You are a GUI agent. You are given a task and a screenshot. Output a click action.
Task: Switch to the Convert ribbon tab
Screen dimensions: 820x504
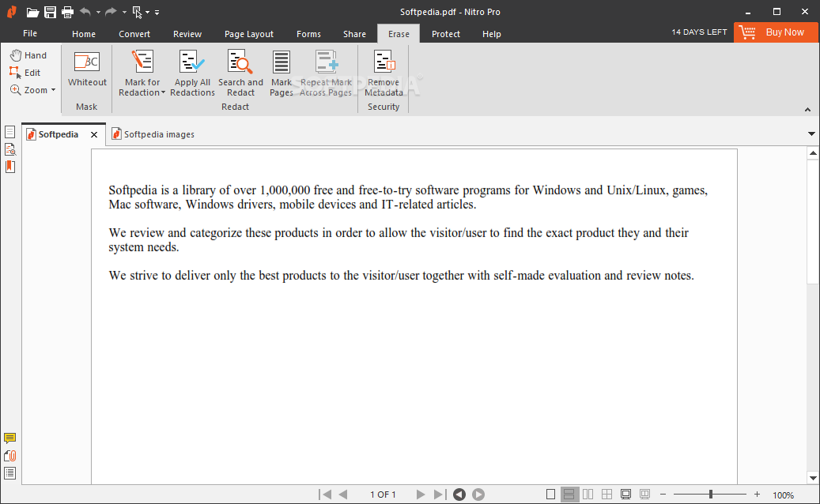[x=134, y=34]
